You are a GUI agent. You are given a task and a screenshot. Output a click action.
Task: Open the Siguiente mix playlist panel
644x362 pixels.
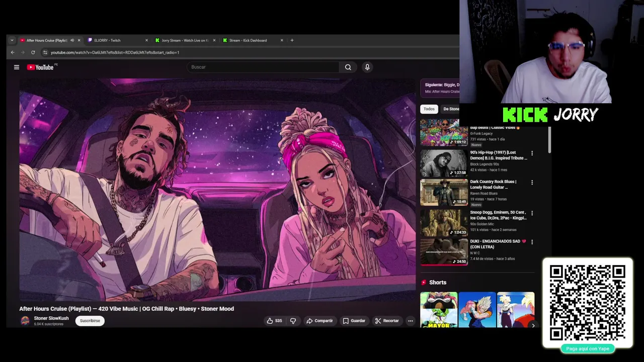pyautogui.click(x=440, y=88)
